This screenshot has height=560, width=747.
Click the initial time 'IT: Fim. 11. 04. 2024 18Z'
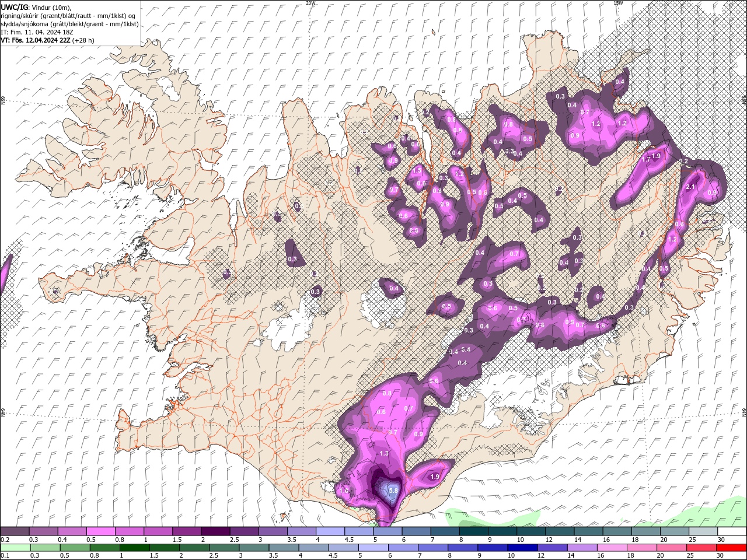click(36, 32)
